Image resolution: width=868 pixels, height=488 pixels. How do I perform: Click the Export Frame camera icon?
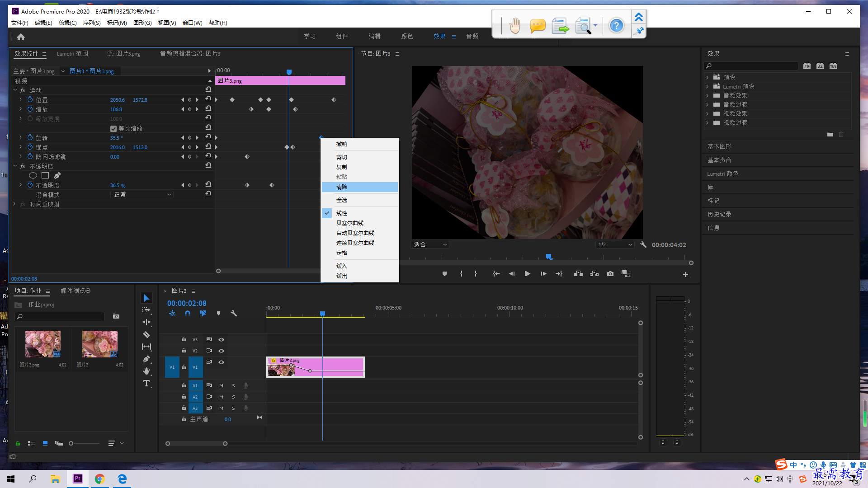[x=610, y=274]
